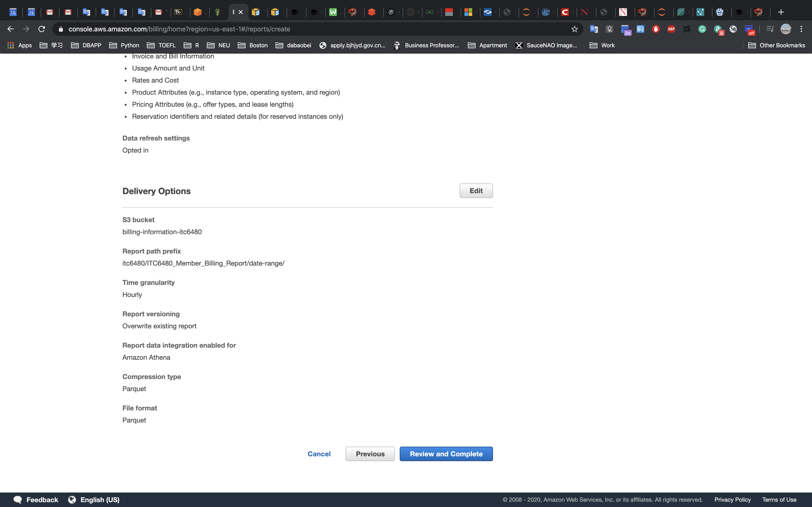Click Edit for Delivery Options
This screenshot has width=812, height=507.
[476, 191]
